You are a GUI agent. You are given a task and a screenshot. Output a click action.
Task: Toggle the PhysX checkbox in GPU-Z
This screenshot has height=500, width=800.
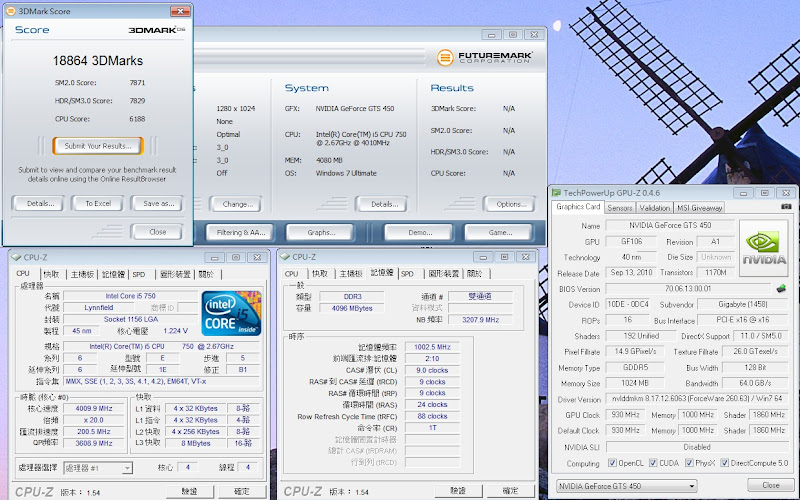pos(689,463)
